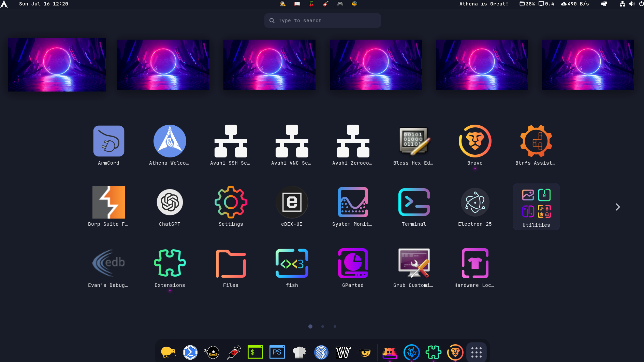
Task: Go to the next app page with the chevron
Action: tap(617, 207)
